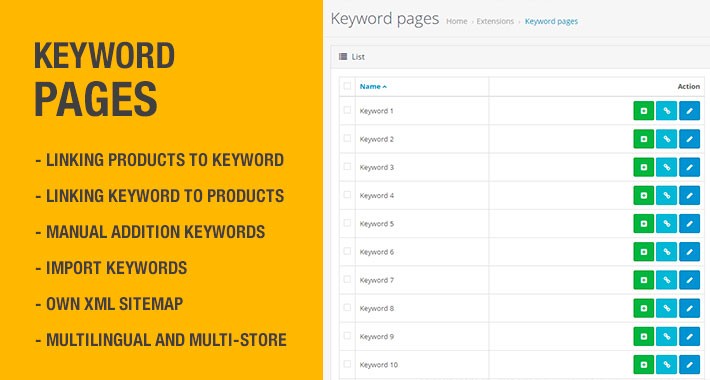This screenshot has width=710, height=380.
Task: Edit Keyword 1 with the pencil button
Action: pos(689,111)
